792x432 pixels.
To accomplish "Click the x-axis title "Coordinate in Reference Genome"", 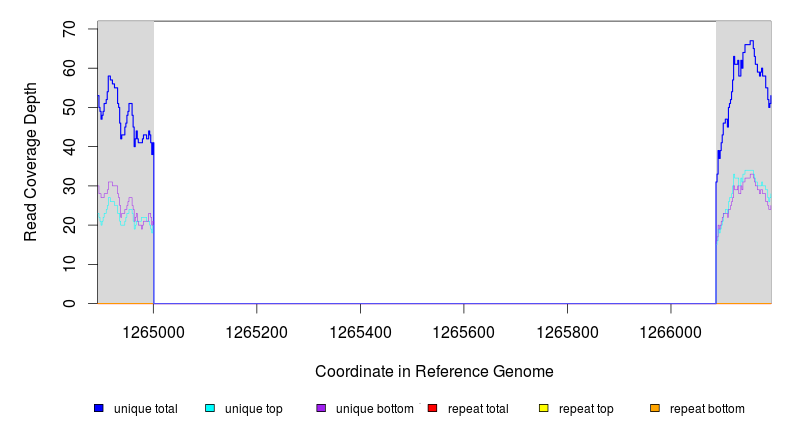I will 434,371.
